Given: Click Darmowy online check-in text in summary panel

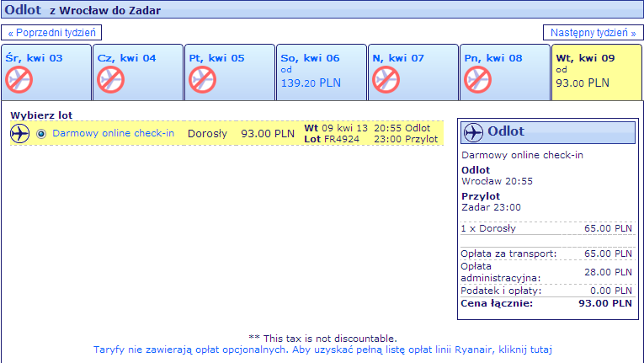Looking at the screenshot, I should [x=523, y=155].
